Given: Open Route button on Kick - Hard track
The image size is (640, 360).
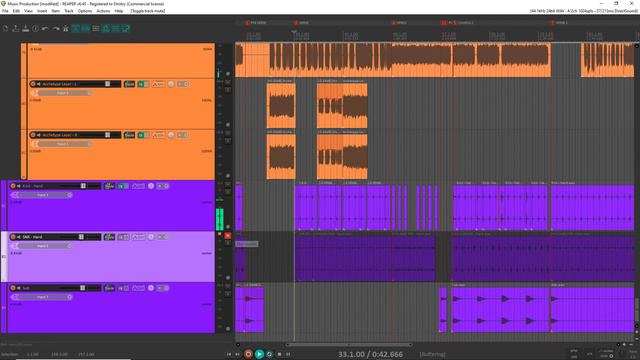Looking at the screenshot, I should [109, 186].
